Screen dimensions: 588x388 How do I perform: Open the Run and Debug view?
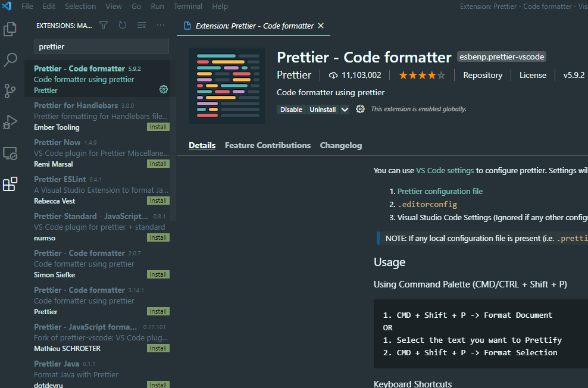(x=10, y=122)
